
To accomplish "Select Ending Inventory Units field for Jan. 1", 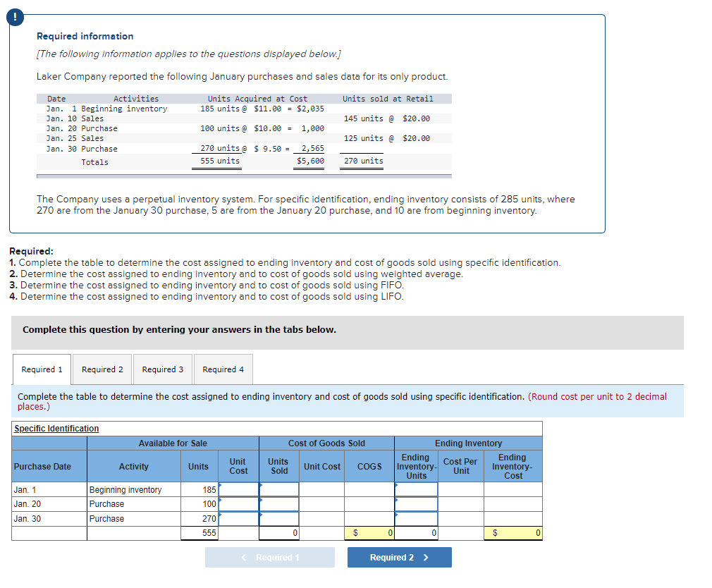I will (x=416, y=489).
